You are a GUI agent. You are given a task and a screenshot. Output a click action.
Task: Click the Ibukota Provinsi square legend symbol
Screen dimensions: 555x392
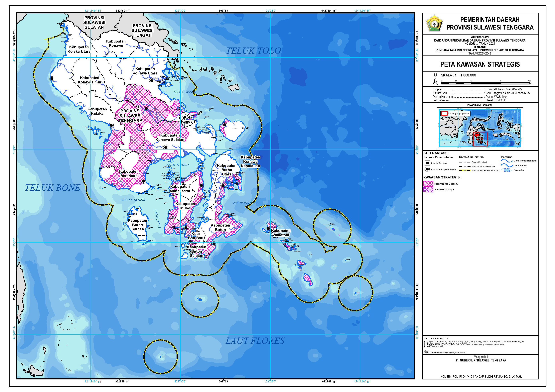click(x=427, y=163)
